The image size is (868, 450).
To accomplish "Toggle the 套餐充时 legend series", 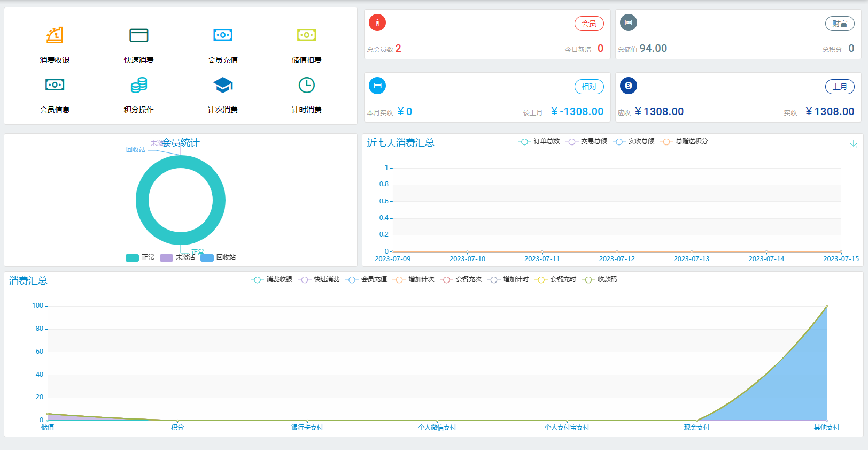I will point(556,279).
